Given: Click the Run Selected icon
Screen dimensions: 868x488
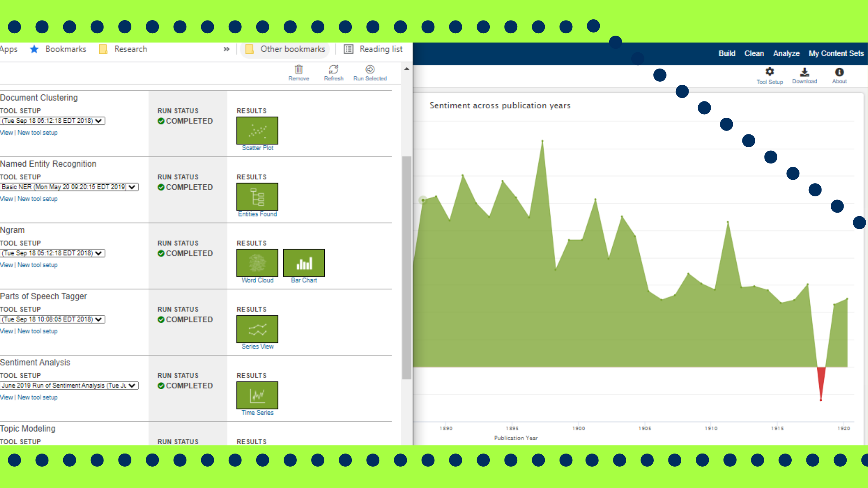Looking at the screenshot, I should [370, 70].
